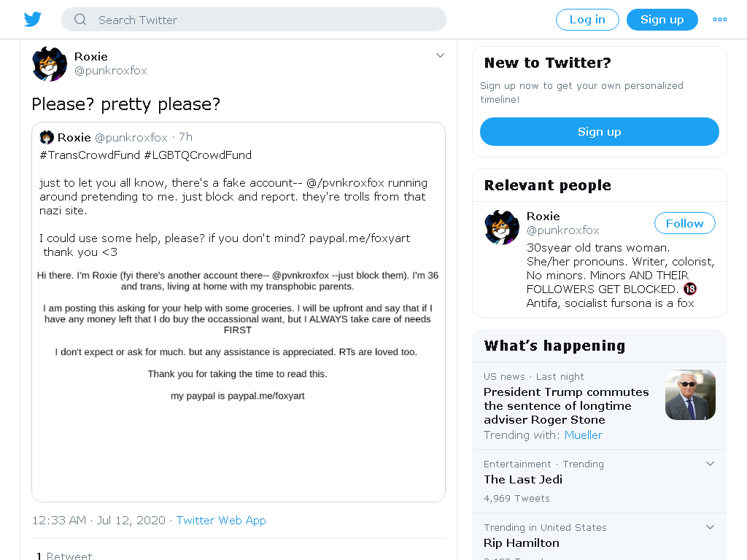Open the Twitter Web App link

221,520
